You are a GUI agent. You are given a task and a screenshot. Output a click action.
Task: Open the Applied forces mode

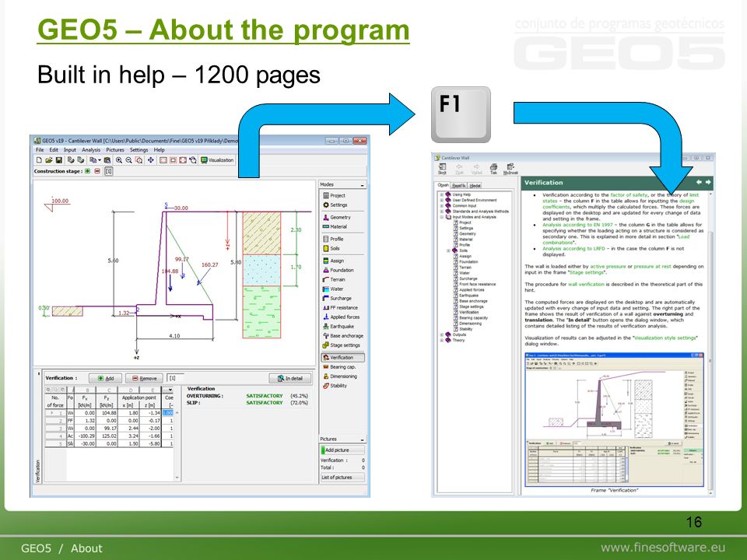point(341,317)
